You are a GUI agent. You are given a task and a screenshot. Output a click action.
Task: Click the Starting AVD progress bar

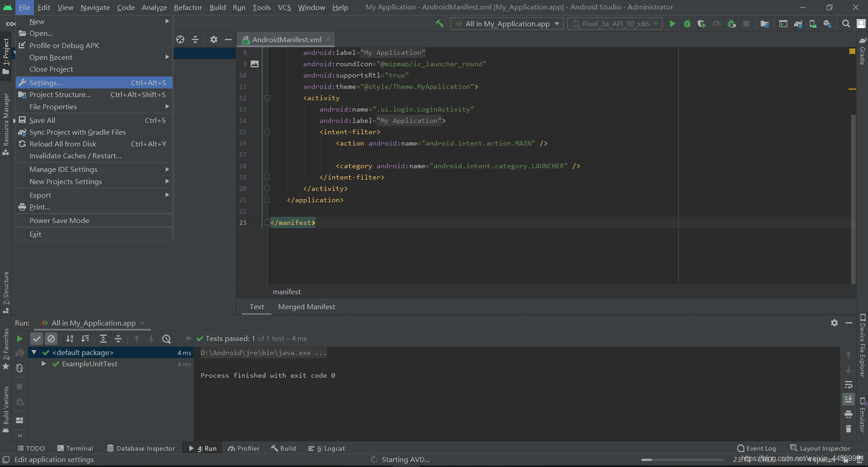682,460
